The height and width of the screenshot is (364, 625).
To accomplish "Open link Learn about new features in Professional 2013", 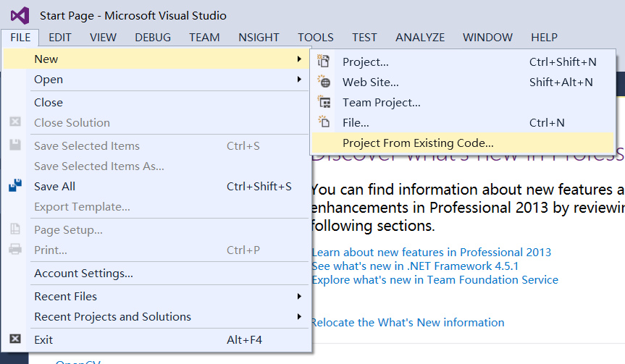I will coord(432,252).
